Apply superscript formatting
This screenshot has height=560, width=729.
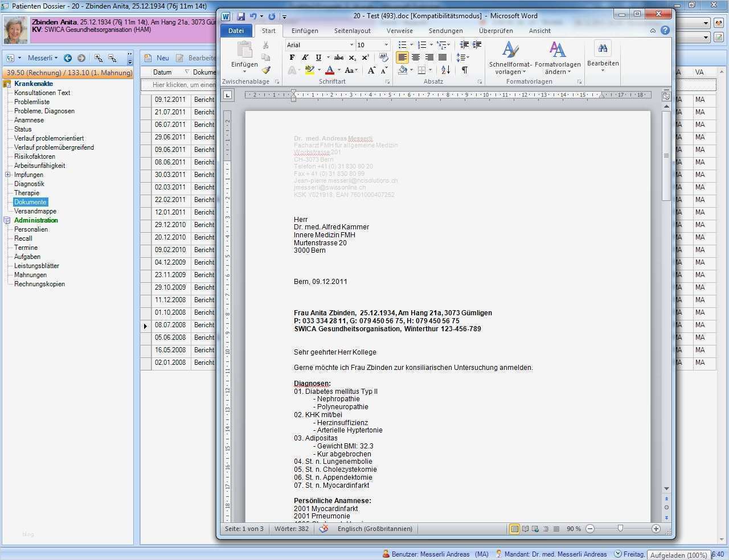pyautogui.click(x=366, y=57)
